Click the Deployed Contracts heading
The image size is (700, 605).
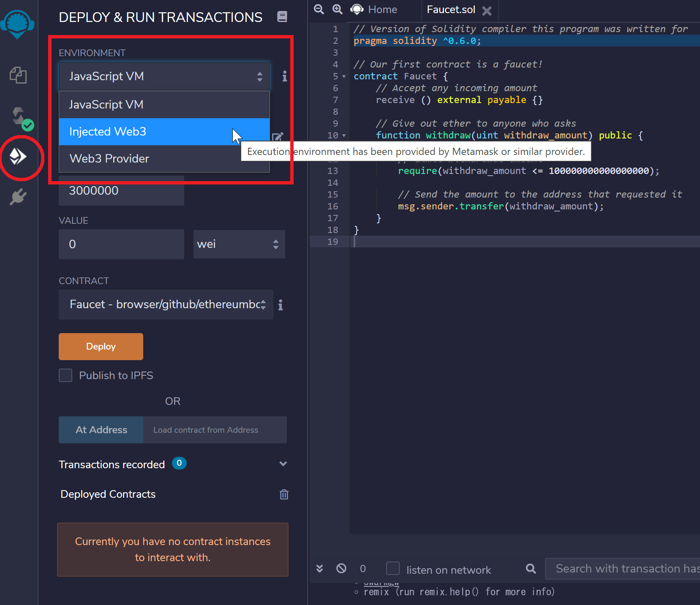[x=108, y=494]
